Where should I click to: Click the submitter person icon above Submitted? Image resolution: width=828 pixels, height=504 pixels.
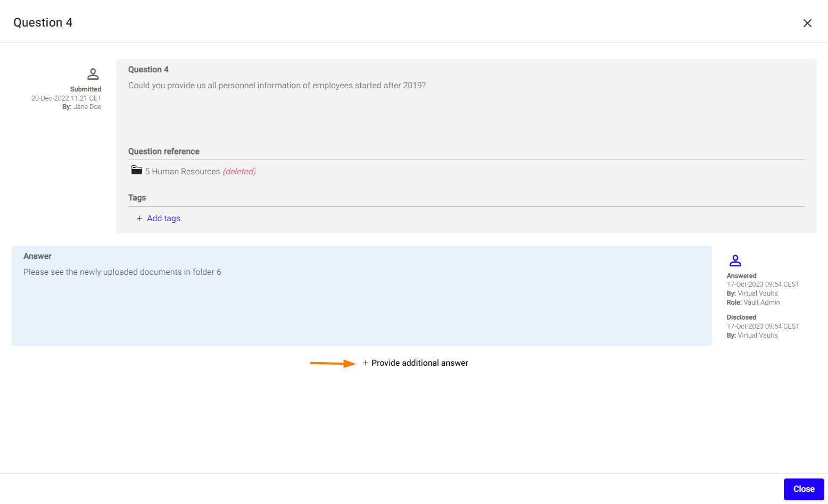pyautogui.click(x=93, y=74)
